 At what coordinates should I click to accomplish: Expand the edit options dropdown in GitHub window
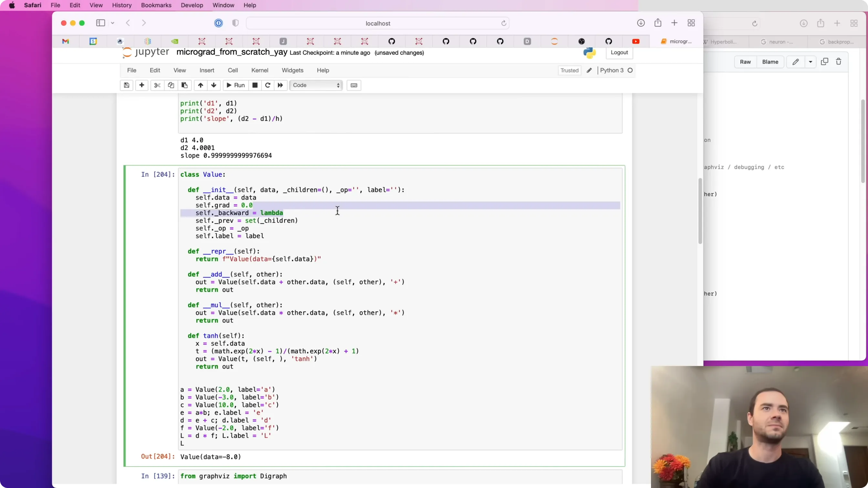click(x=811, y=62)
